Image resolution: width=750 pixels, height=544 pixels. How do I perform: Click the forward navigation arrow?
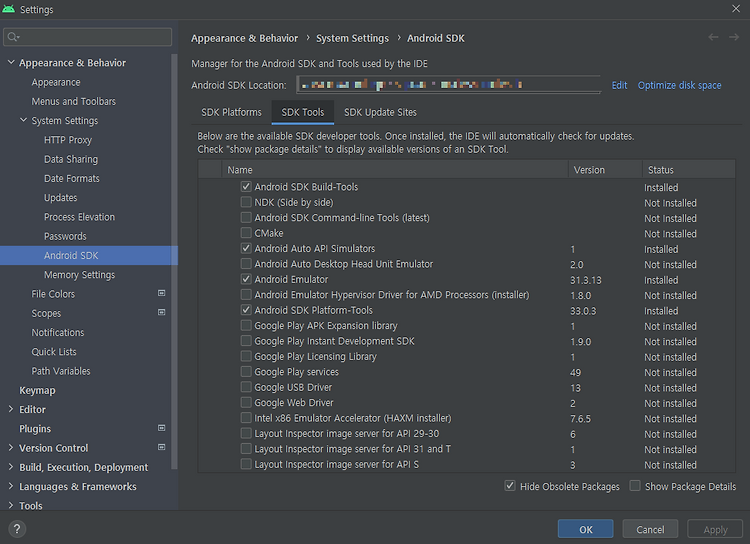click(734, 37)
